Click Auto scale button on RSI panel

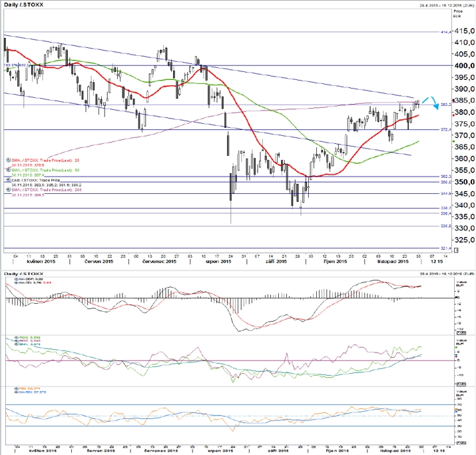(461, 443)
